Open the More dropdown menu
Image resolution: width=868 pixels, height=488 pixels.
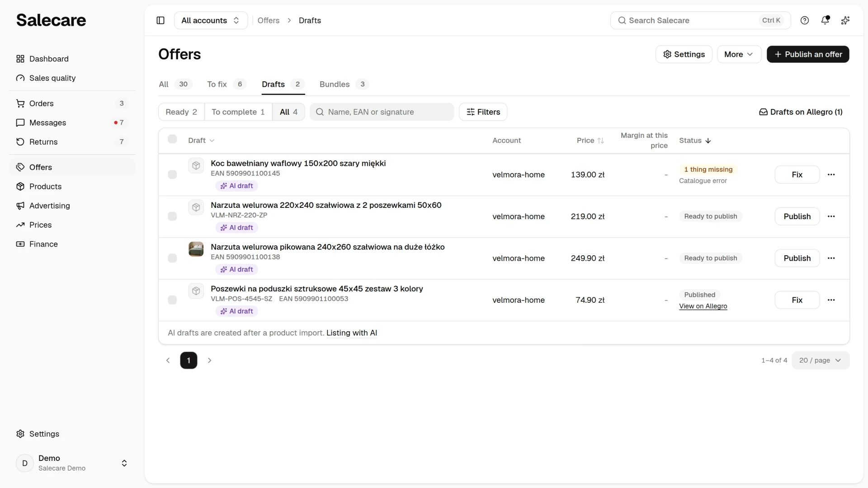(x=739, y=54)
